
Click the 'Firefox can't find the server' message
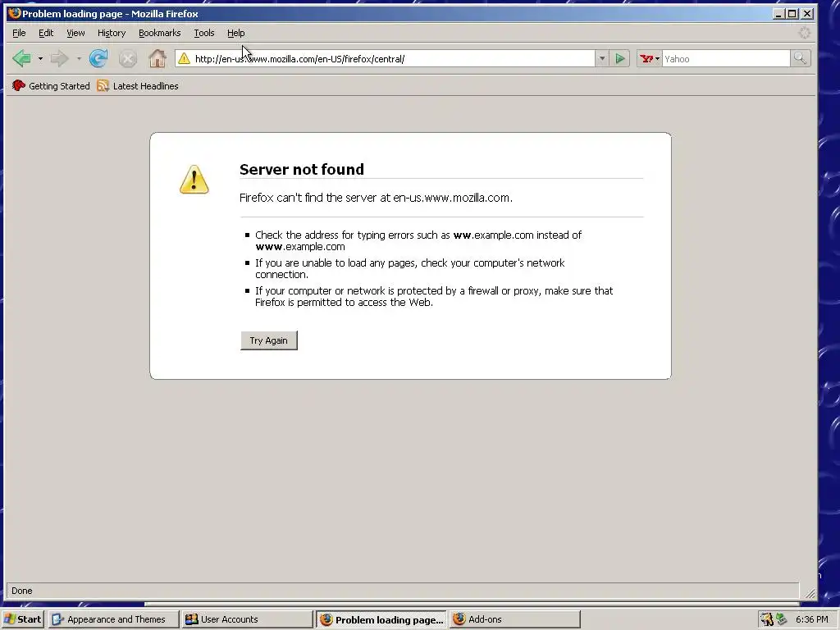point(376,198)
